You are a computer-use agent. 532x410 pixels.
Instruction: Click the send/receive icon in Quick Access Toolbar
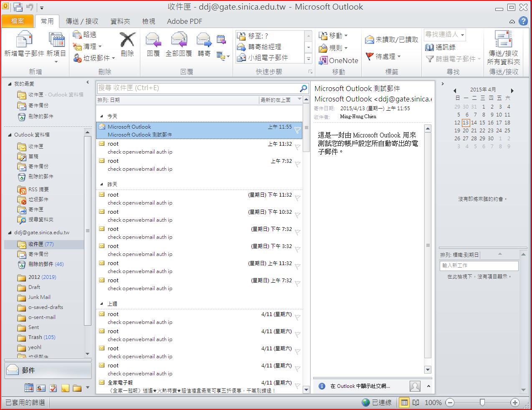click(x=18, y=7)
